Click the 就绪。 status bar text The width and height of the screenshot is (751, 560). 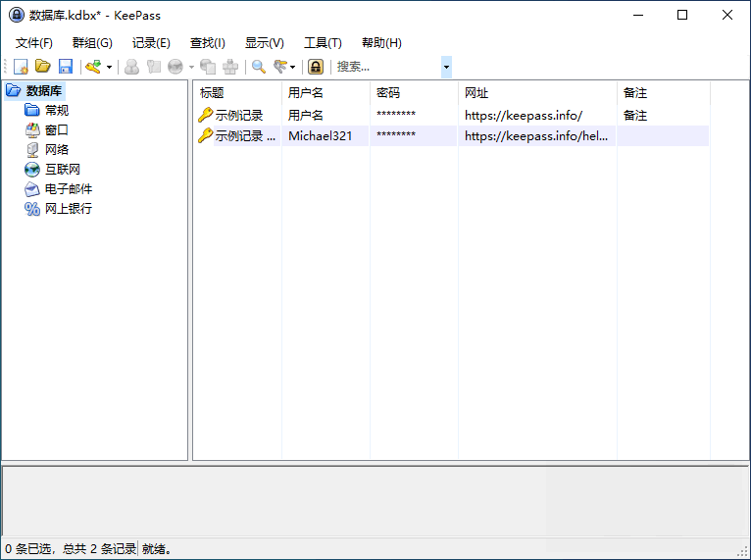156,549
